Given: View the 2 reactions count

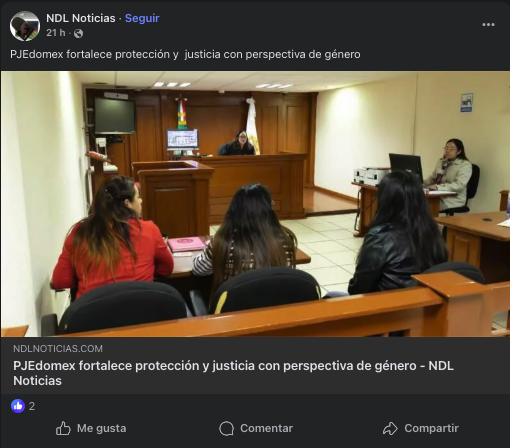Looking at the screenshot, I should tap(32, 406).
